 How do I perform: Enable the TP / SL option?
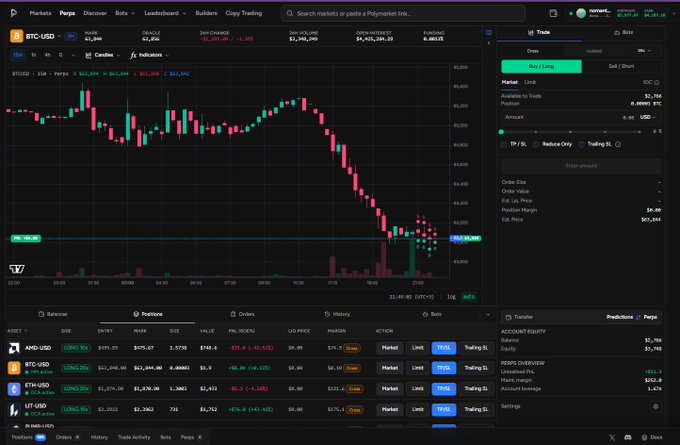click(504, 144)
